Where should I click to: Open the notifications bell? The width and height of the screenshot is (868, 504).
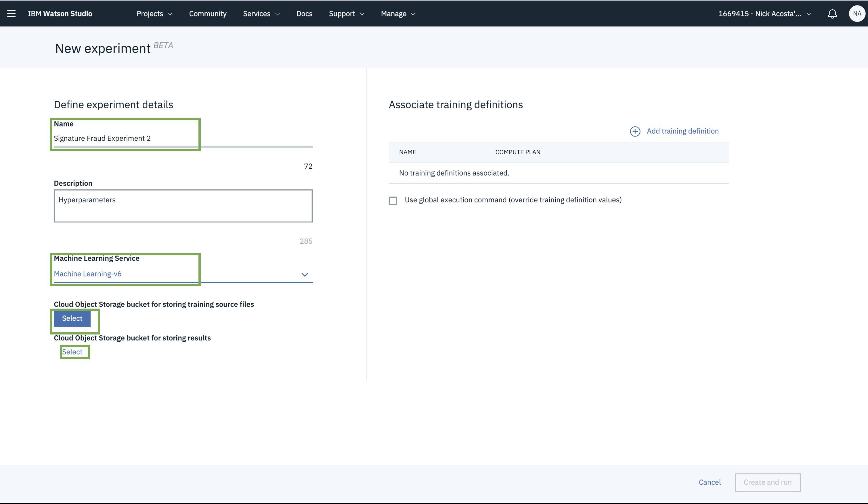(x=832, y=14)
